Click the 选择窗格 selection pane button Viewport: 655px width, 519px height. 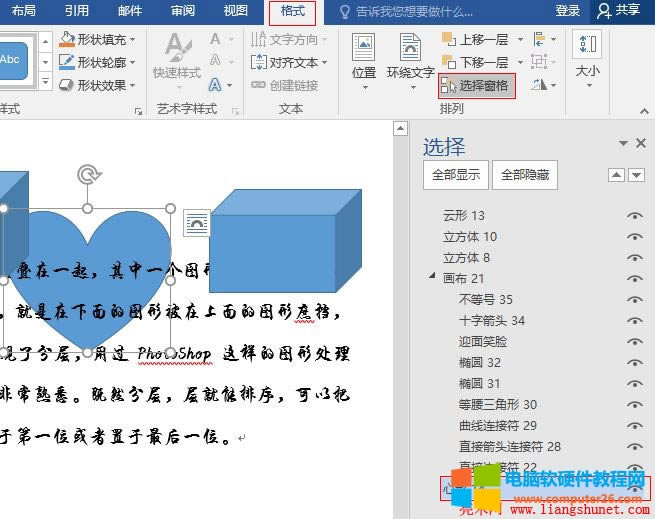point(477,86)
